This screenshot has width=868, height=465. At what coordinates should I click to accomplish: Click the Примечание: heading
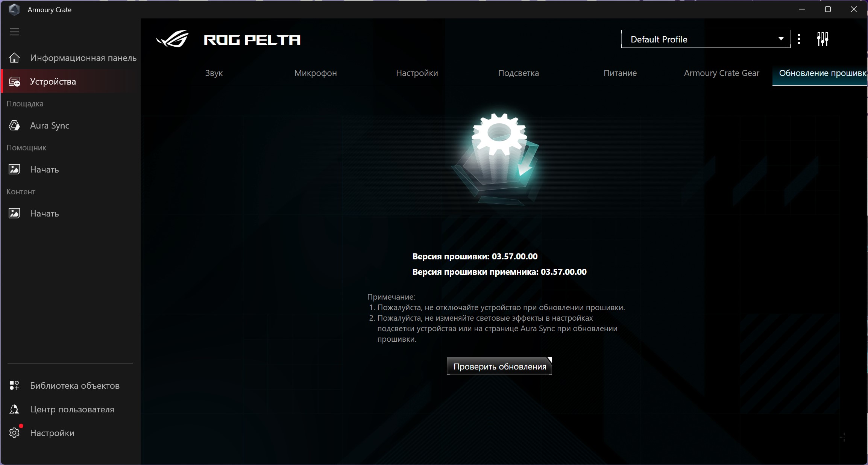(x=391, y=297)
